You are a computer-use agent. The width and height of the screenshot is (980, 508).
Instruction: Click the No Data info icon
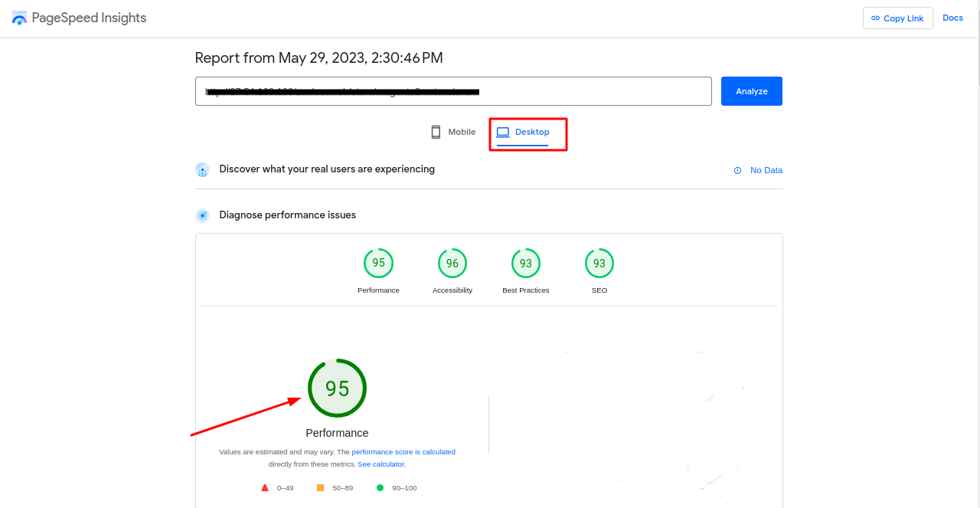(737, 170)
